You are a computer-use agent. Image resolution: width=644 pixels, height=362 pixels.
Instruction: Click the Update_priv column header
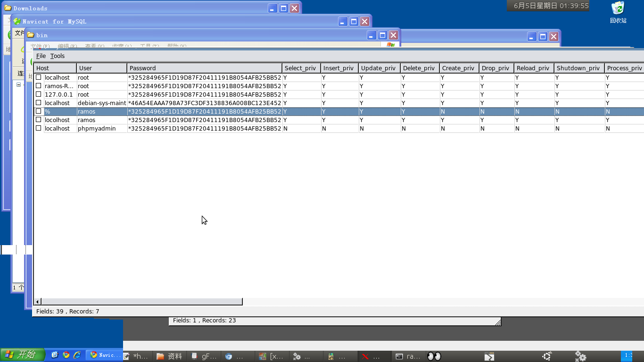pyautogui.click(x=380, y=68)
